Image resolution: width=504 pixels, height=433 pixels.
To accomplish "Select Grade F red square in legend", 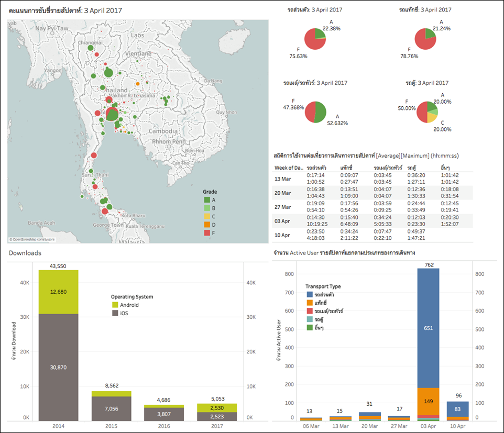I will [x=206, y=231].
